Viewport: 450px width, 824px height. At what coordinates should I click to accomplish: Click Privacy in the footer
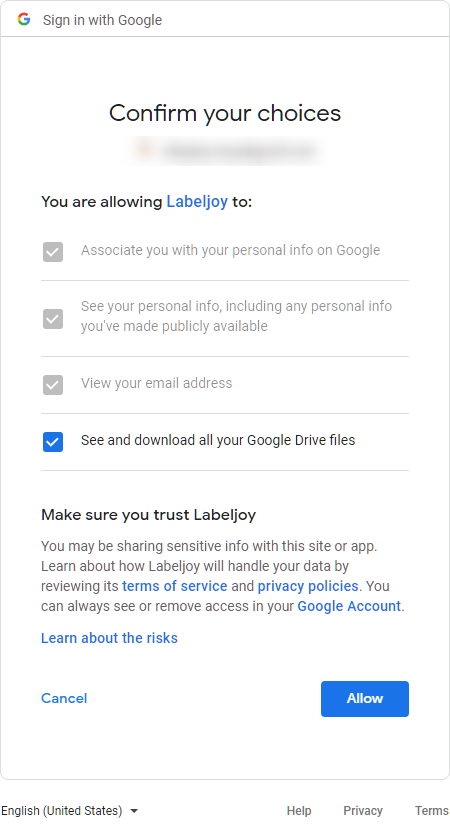pos(363,810)
